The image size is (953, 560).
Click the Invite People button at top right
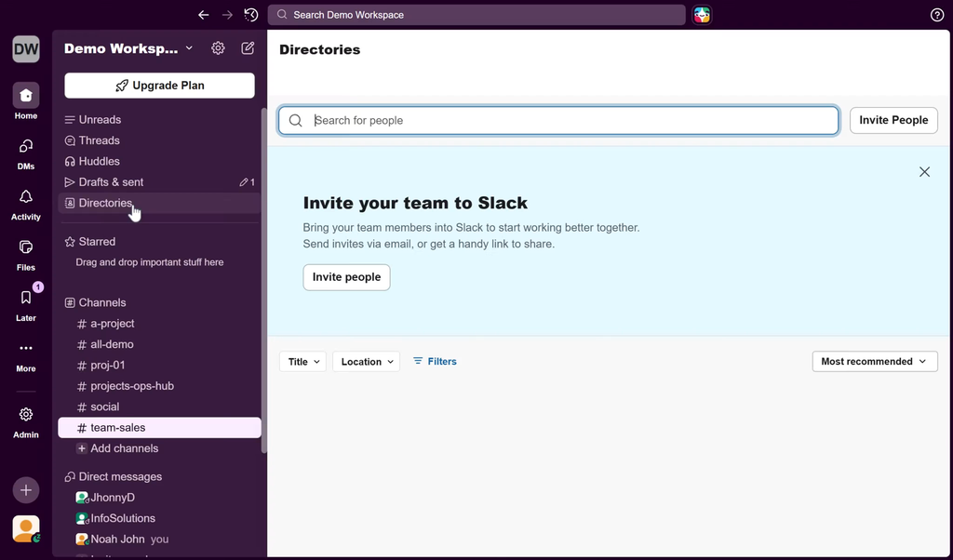pos(893,120)
